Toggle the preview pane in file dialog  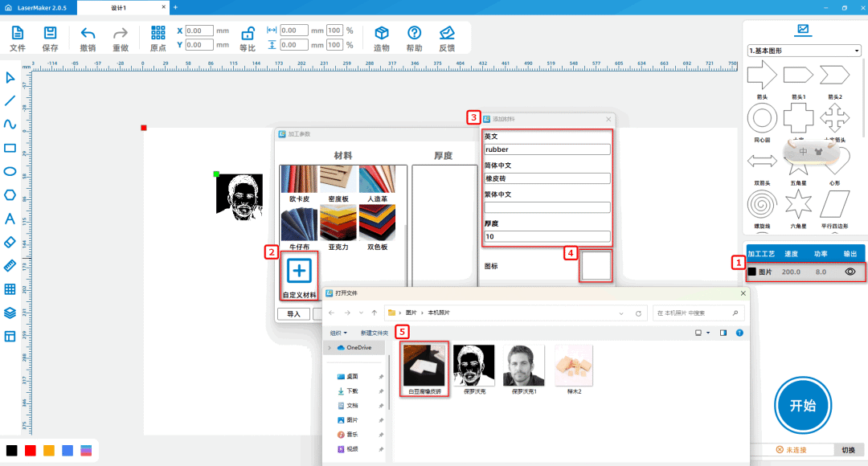pyautogui.click(x=723, y=333)
